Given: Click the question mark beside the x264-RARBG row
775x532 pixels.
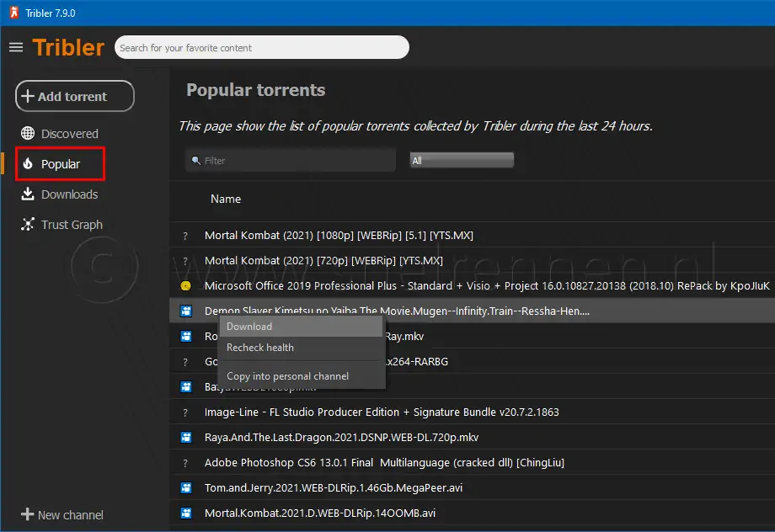Looking at the screenshot, I should (185, 362).
